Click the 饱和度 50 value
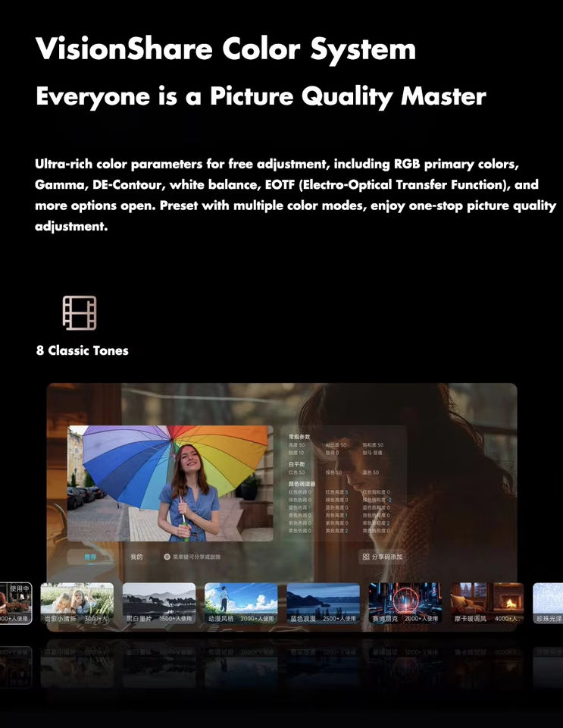Viewport: 563px width, 728px height. click(373, 445)
